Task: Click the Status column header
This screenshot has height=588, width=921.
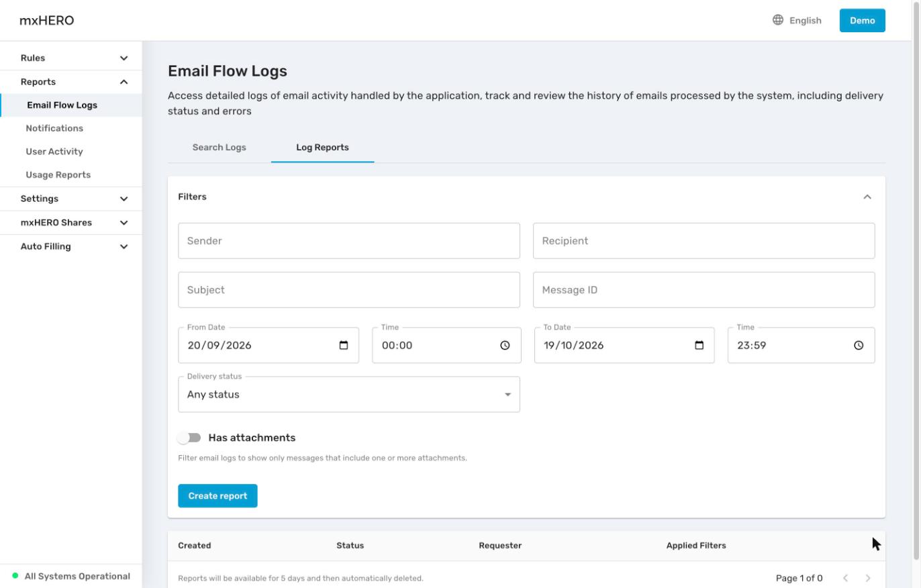Action: [x=350, y=546]
